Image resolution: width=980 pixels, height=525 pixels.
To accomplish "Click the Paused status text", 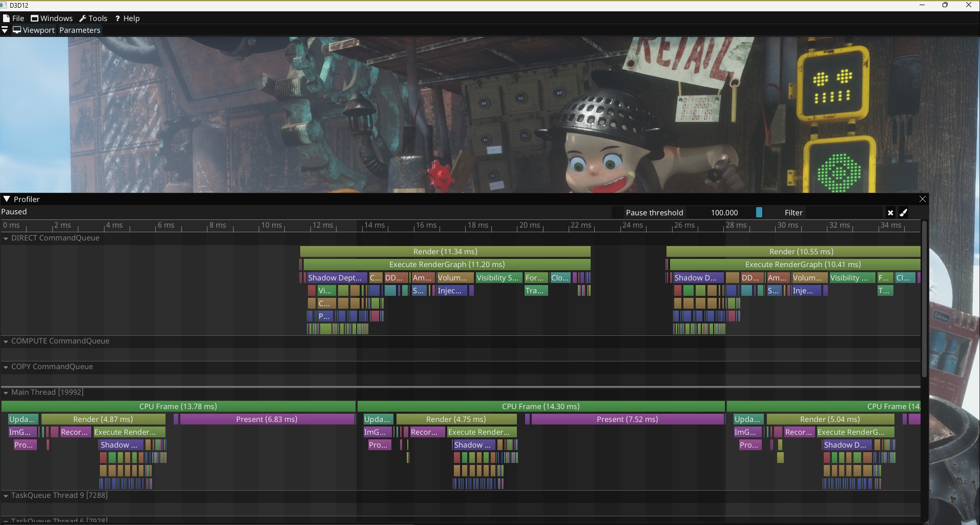I will click(x=14, y=212).
